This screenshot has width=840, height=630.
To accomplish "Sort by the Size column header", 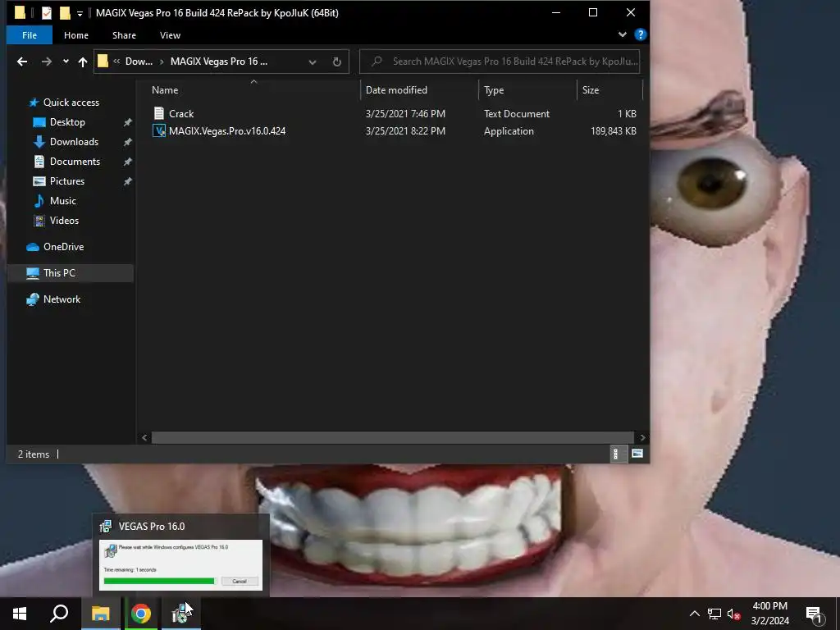I will click(x=591, y=90).
